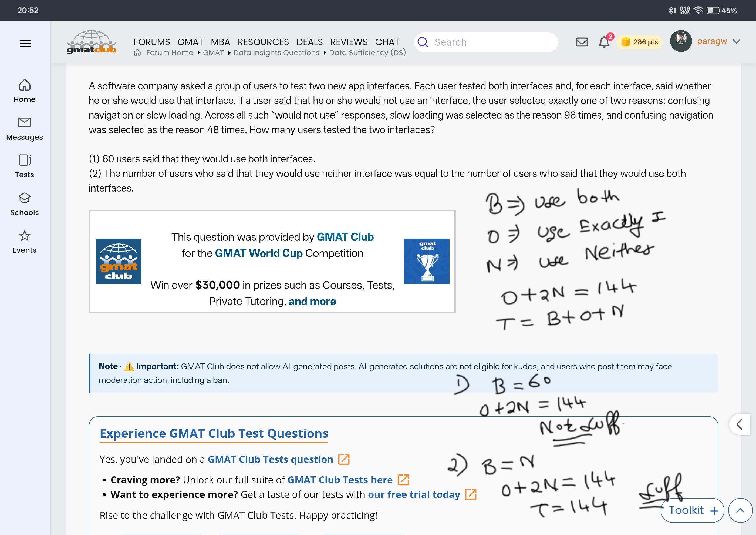Open Messages in the sidebar

coord(25,129)
